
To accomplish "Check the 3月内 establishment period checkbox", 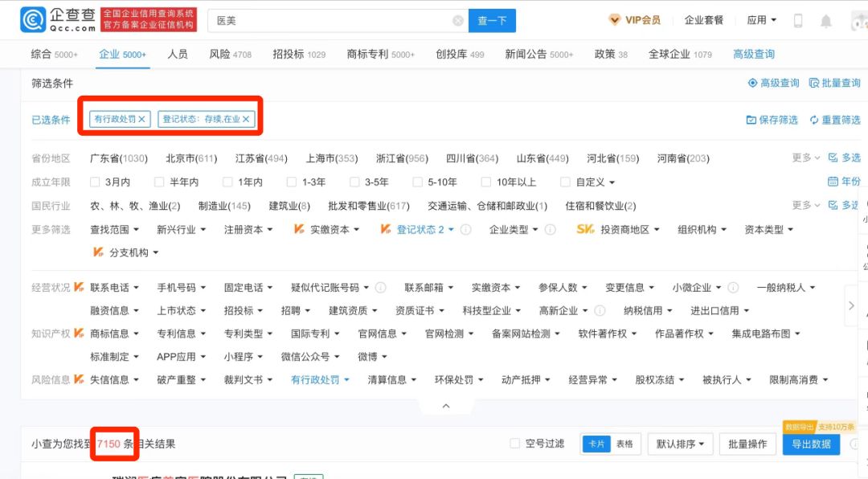I will coord(96,182).
